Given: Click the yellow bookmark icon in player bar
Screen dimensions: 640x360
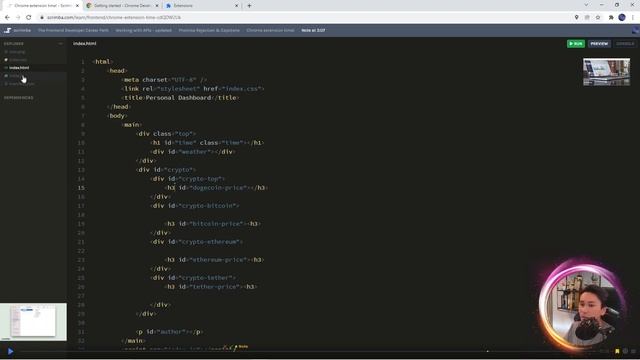Looking at the screenshot, I should tap(617, 351).
